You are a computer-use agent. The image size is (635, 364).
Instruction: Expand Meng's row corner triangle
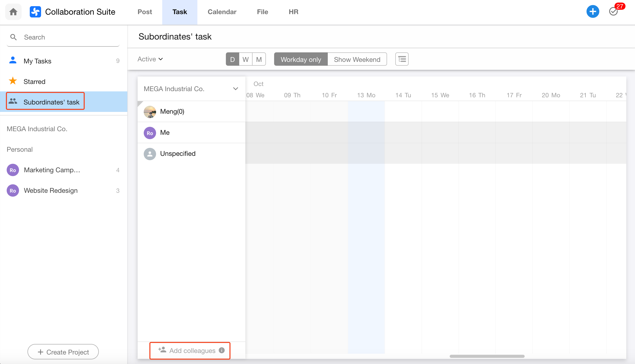pos(140,103)
